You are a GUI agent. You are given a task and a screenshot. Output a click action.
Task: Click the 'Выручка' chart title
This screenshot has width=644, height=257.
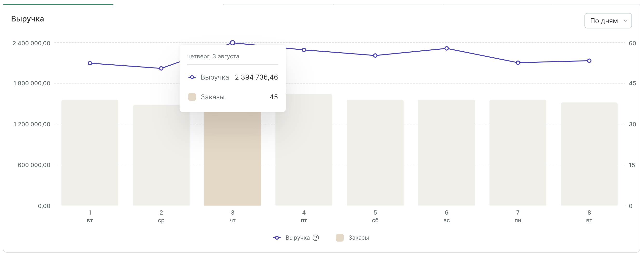(27, 19)
